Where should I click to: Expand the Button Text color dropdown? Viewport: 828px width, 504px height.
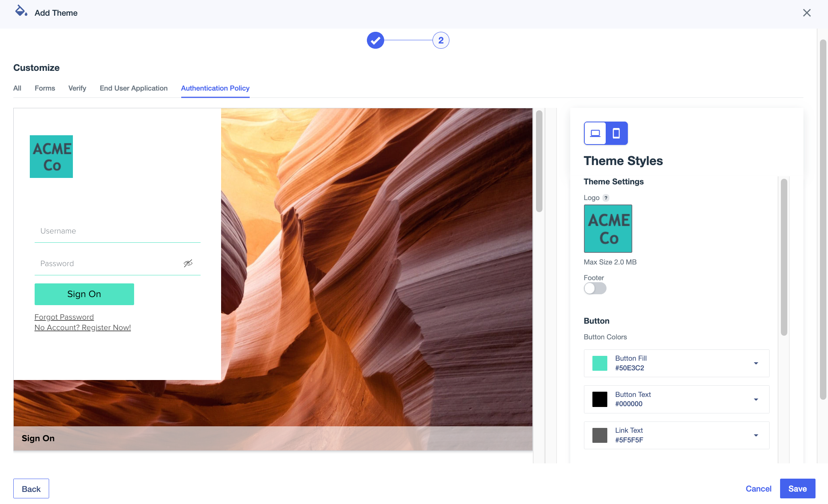(756, 399)
